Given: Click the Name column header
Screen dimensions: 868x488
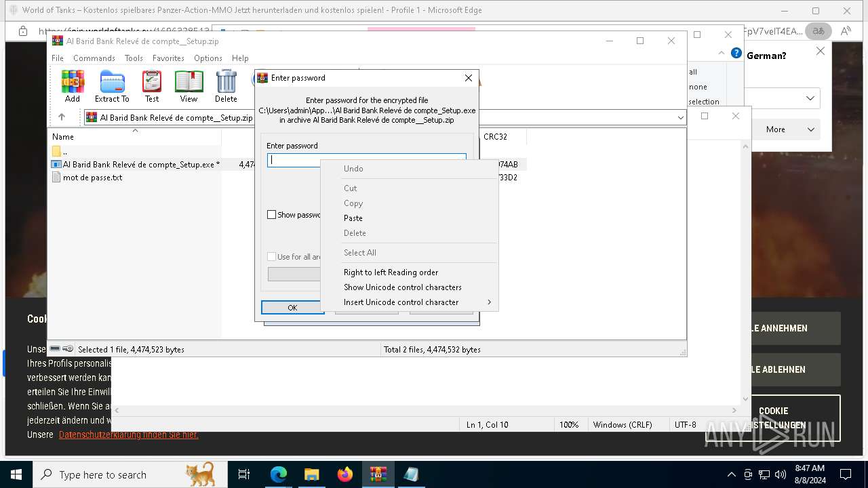Looking at the screenshot, I should 135,137.
